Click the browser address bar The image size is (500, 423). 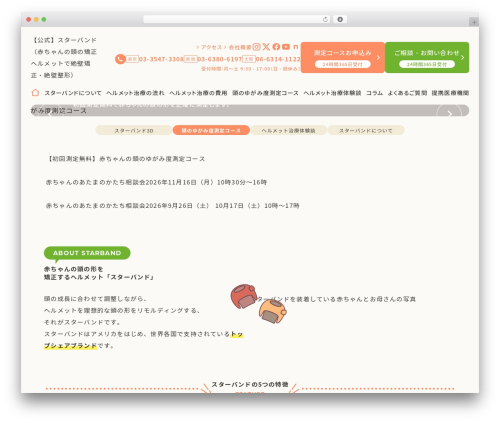pos(237,19)
